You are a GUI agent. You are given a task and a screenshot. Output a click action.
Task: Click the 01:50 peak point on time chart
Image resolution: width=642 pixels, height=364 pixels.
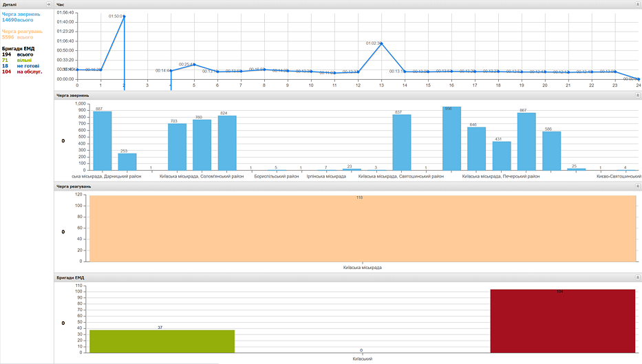[x=124, y=17]
